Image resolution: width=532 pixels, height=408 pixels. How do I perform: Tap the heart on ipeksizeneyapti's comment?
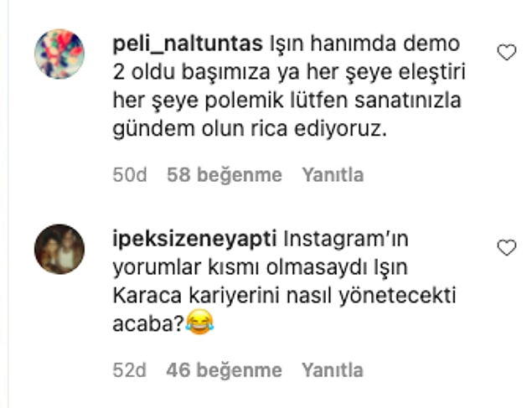(x=507, y=248)
